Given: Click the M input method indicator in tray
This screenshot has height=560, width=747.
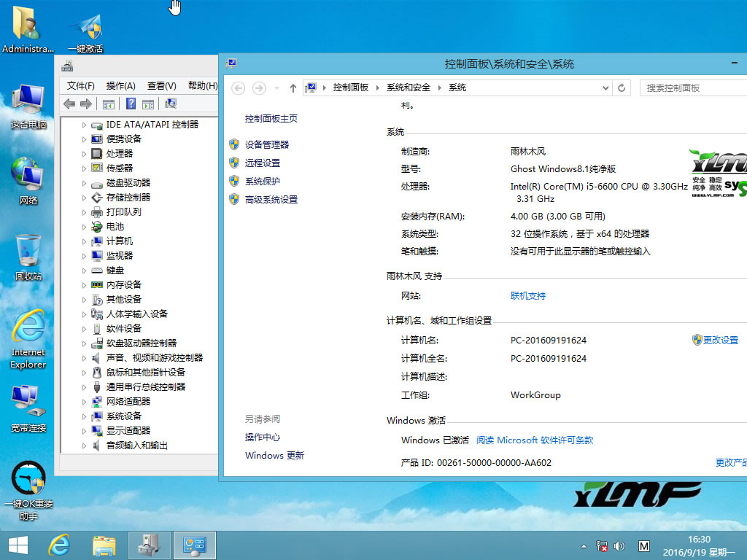Looking at the screenshot, I should click(x=644, y=545).
